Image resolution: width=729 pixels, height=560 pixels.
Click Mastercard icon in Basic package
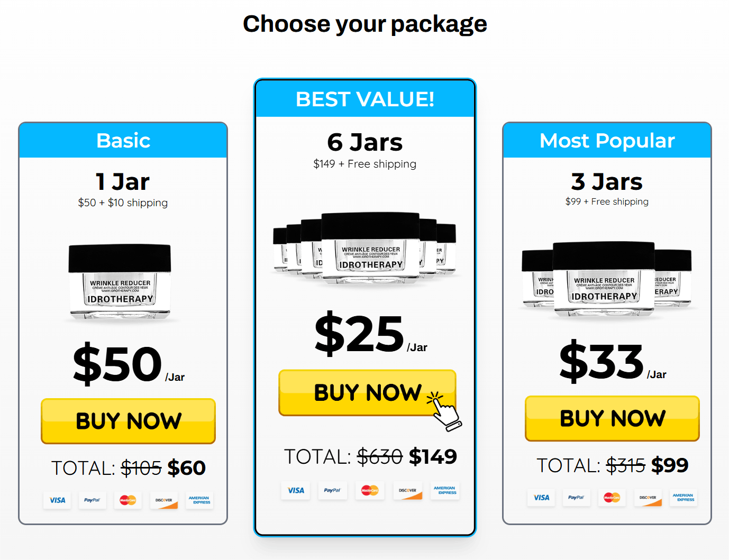click(x=127, y=500)
